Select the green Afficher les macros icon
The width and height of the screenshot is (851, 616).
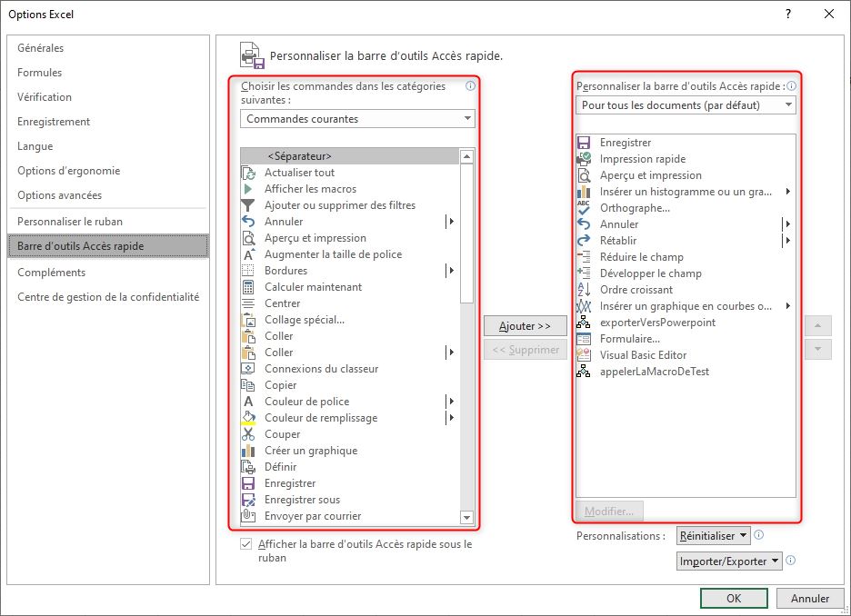tap(247, 189)
